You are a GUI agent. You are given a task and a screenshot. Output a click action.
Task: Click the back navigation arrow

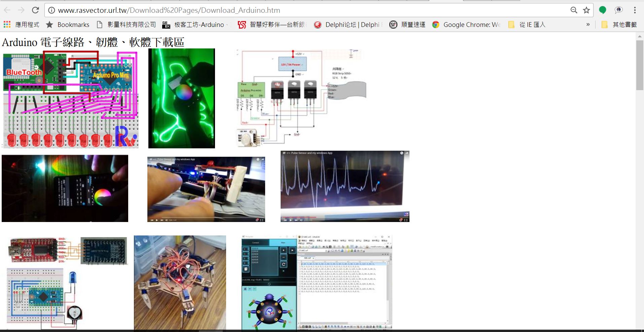click(7, 10)
